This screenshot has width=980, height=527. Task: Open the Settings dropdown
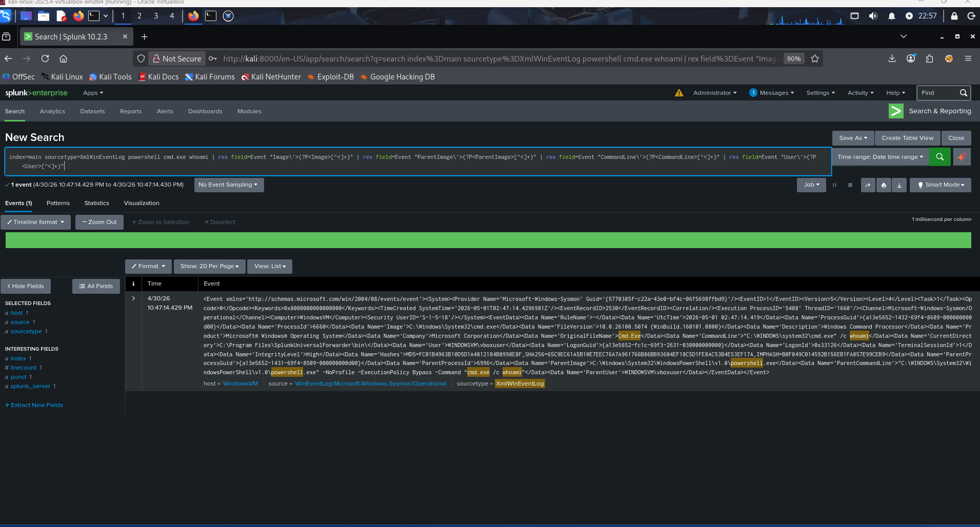click(x=821, y=93)
